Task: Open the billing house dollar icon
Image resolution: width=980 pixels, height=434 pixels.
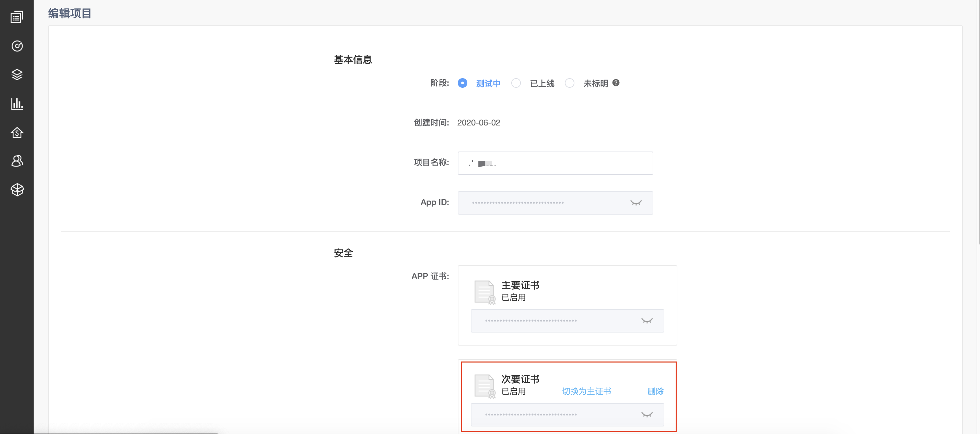Action: 17,132
